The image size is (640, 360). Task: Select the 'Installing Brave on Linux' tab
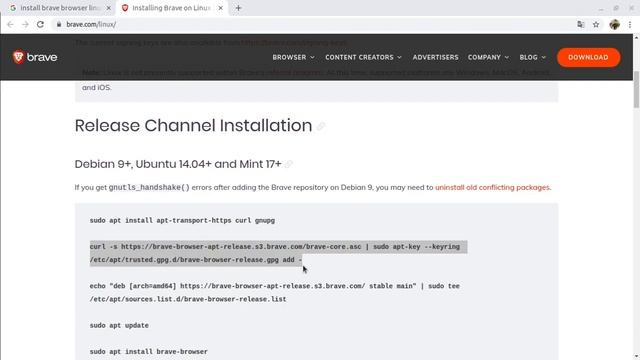tap(171, 8)
